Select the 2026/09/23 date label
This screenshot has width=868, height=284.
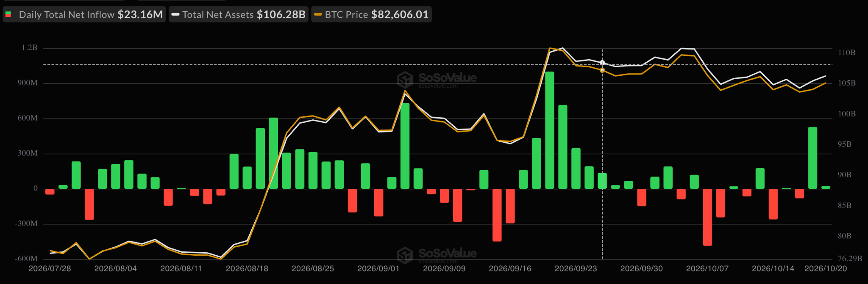(x=576, y=269)
